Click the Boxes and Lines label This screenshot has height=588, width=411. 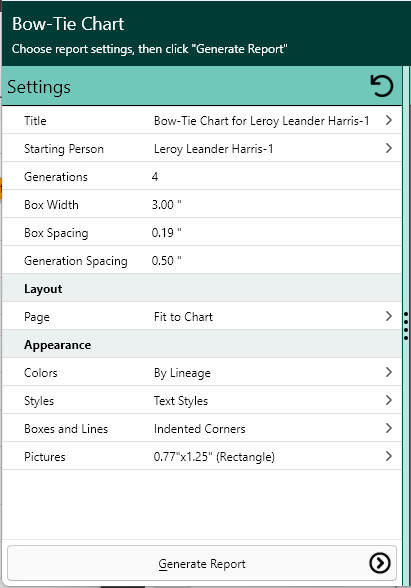click(66, 428)
